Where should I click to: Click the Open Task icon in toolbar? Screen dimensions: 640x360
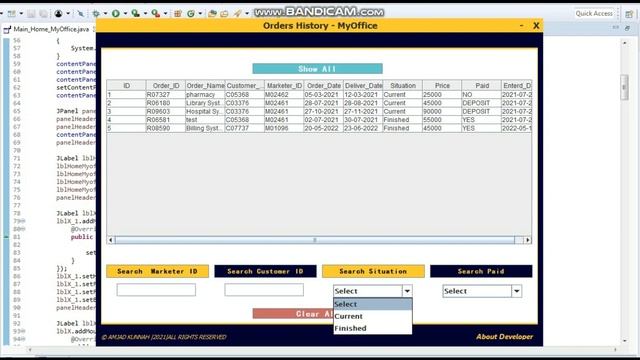(x=224, y=13)
